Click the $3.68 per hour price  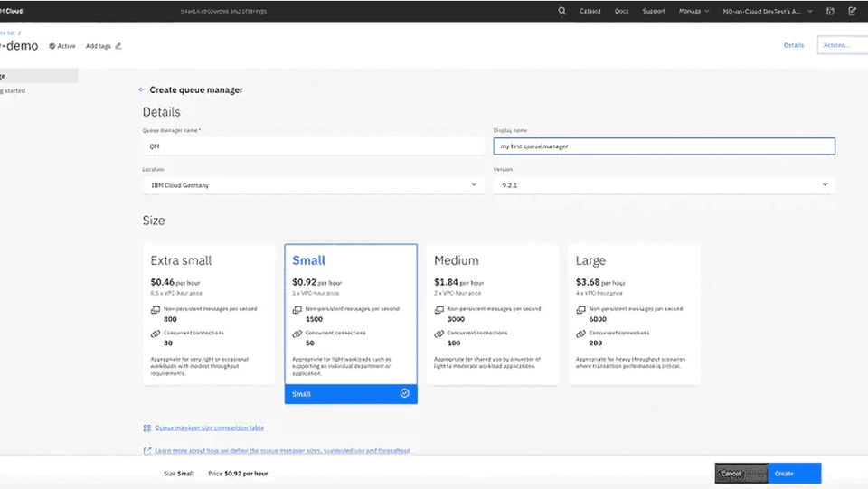pos(600,282)
